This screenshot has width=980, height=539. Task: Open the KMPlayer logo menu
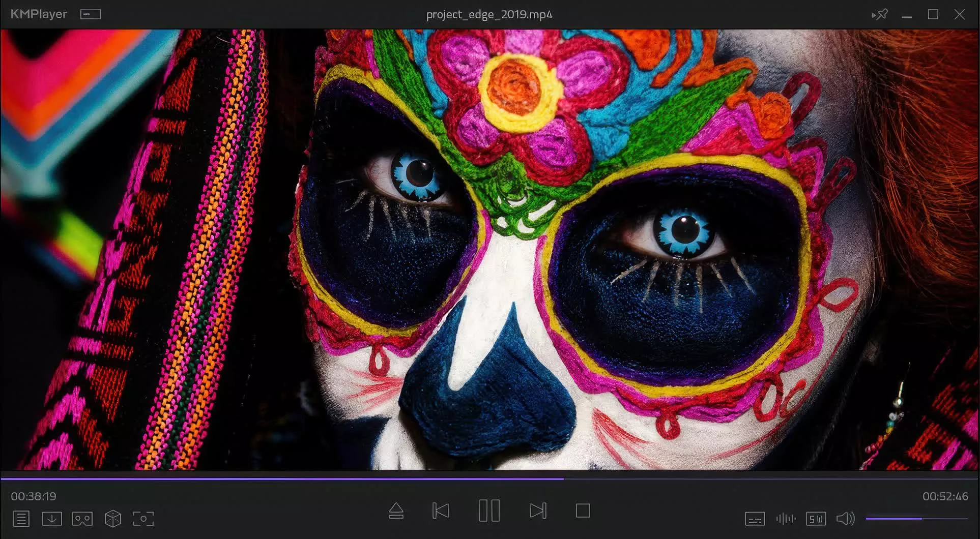[x=39, y=14]
